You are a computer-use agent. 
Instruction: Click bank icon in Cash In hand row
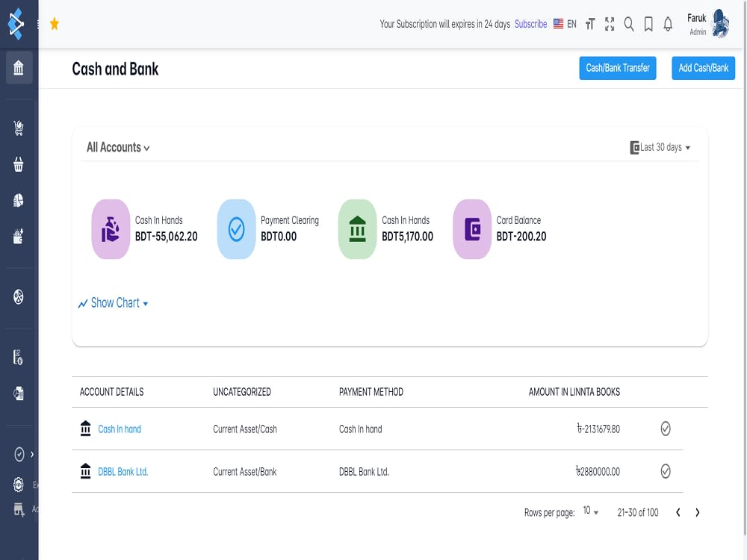point(86,429)
